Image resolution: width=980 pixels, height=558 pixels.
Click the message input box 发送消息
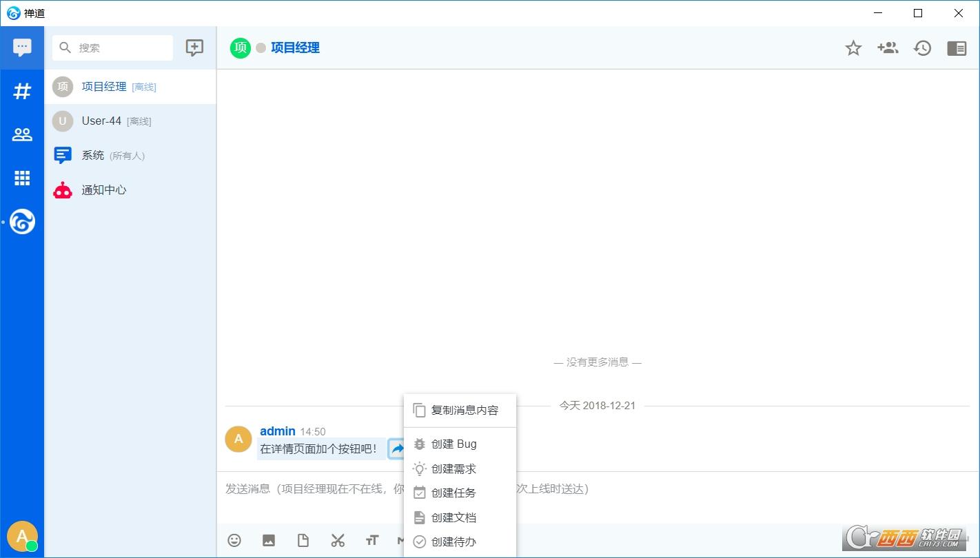[598, 497]
